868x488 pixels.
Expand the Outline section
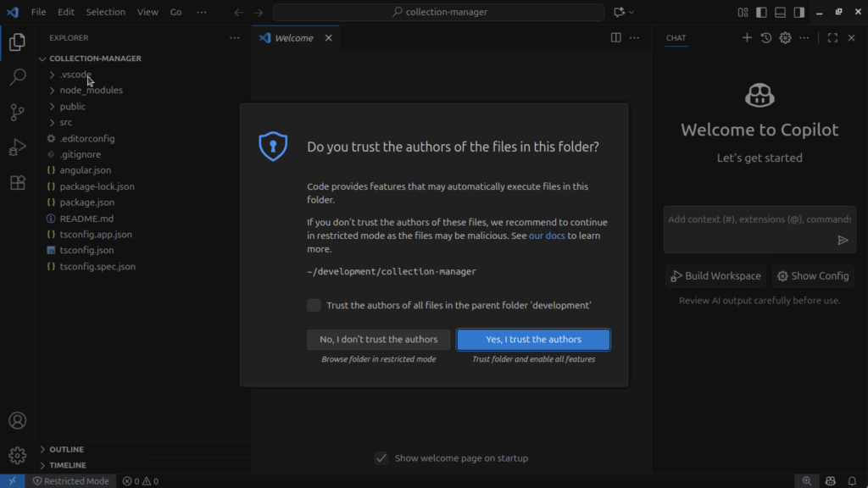[x=66, y=449]
